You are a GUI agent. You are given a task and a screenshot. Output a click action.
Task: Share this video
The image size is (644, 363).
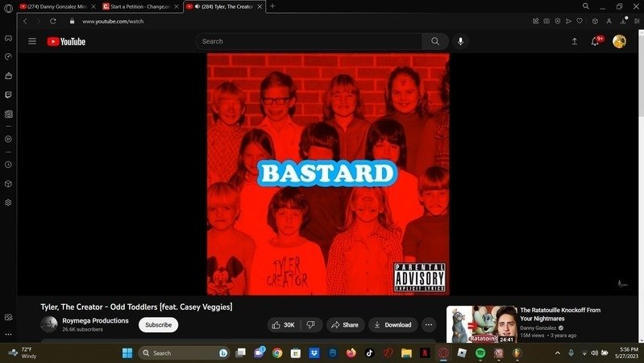(345, 325)
